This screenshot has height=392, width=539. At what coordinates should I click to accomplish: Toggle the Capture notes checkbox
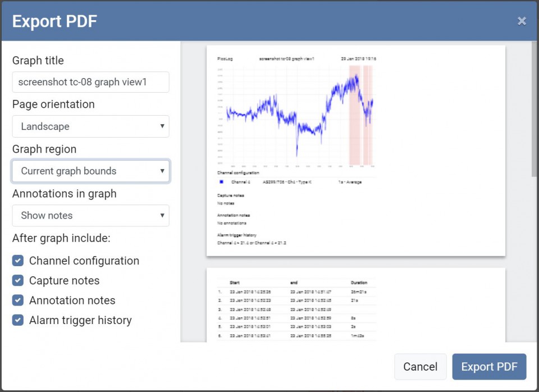click(18, 280)
